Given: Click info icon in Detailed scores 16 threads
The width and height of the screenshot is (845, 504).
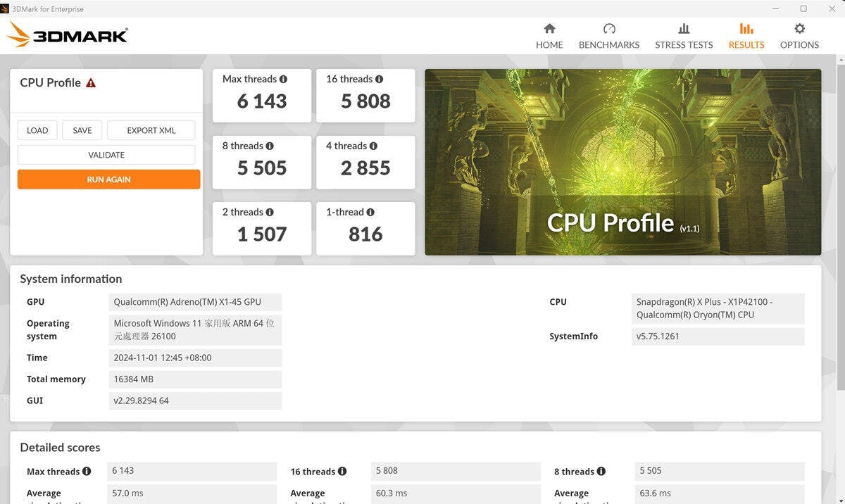Looking at the screenshot, I should pos(342,471).
